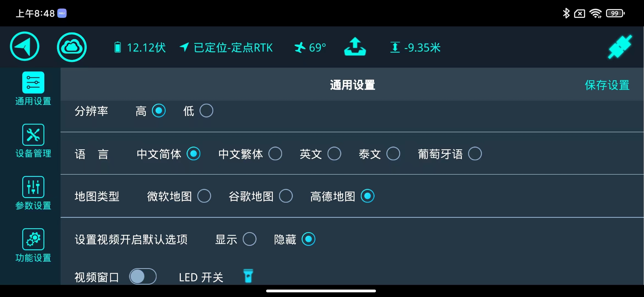The width and height of the screenshot is (644, 297).
Task: Select low resolution 低 option
Action: tap(206, 111)
